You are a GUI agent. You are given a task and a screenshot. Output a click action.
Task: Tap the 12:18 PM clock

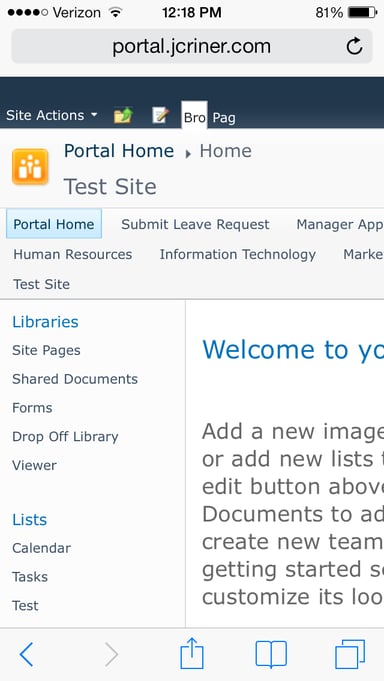[192, 13]
